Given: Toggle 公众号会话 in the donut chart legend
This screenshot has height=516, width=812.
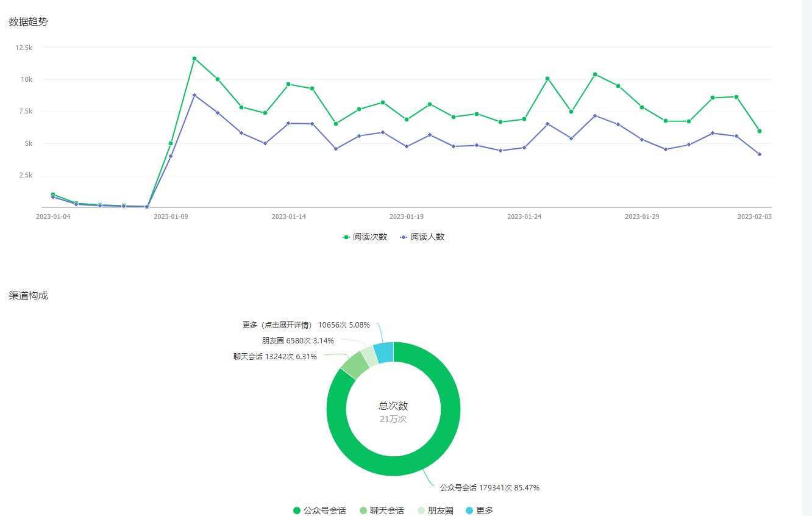Looking at the screenshot, I should 320,511.
